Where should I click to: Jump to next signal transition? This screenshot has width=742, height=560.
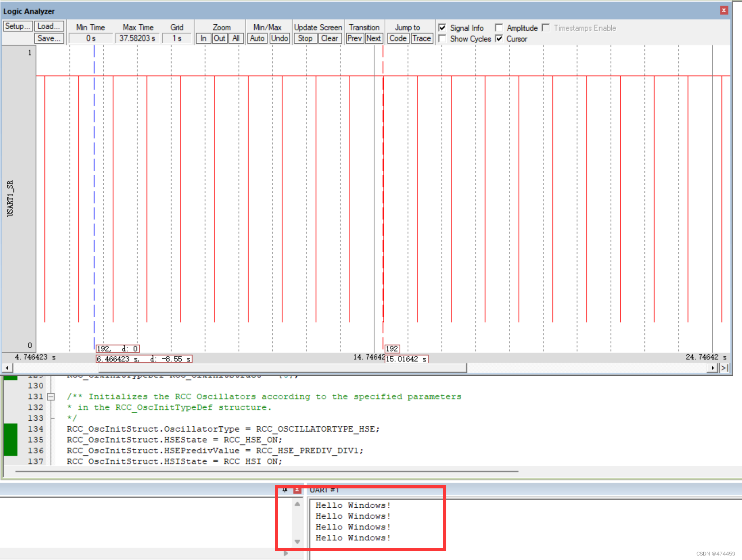click(374, 38)
